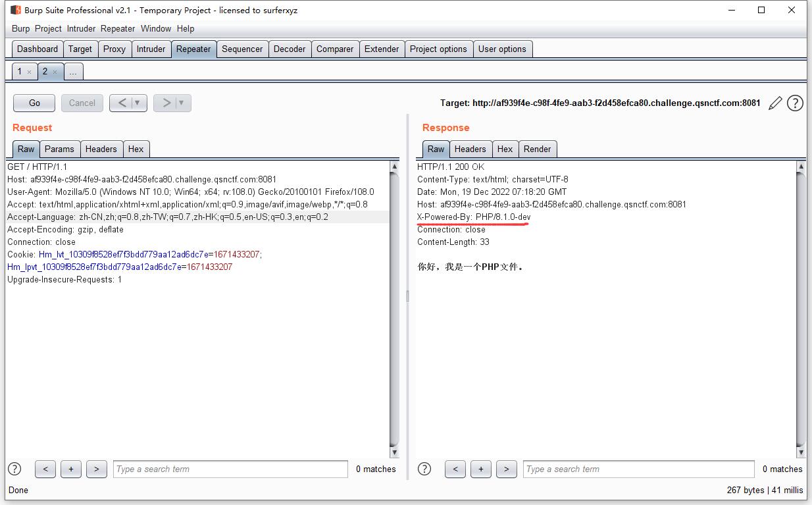Image resolution: width=812 pixels, height=505 pixels.
Task: Go to next request search match
Action: (x=96, y=469)
